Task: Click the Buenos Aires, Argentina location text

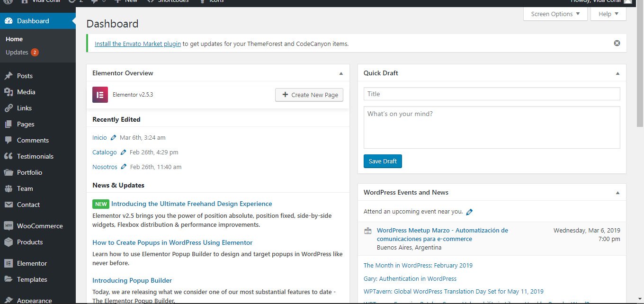Action: [409, 248]
